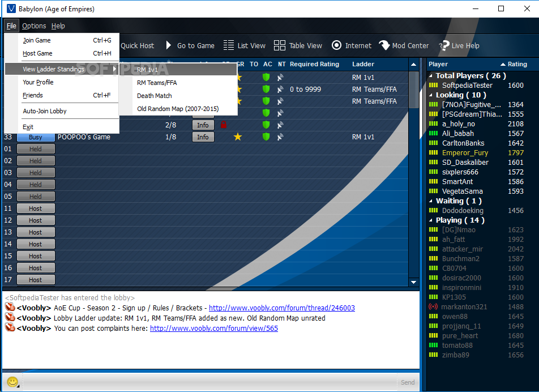Expand View Ladder Standings submenu arrow

coord(114,69)
